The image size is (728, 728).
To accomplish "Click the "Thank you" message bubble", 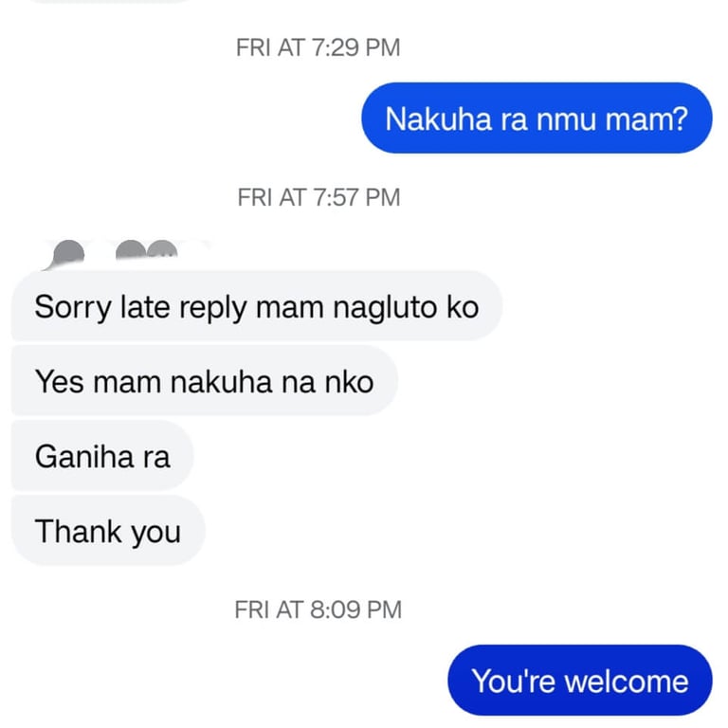I will click(x=107, y=531).
